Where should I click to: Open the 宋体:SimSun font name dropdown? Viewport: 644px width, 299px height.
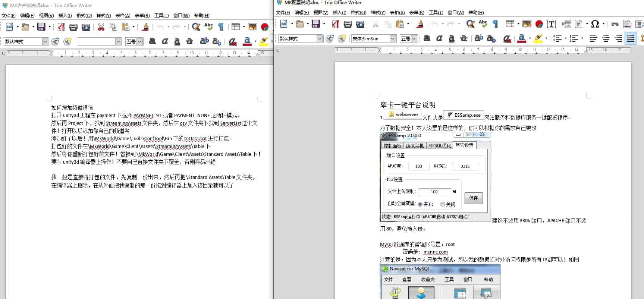393,38
